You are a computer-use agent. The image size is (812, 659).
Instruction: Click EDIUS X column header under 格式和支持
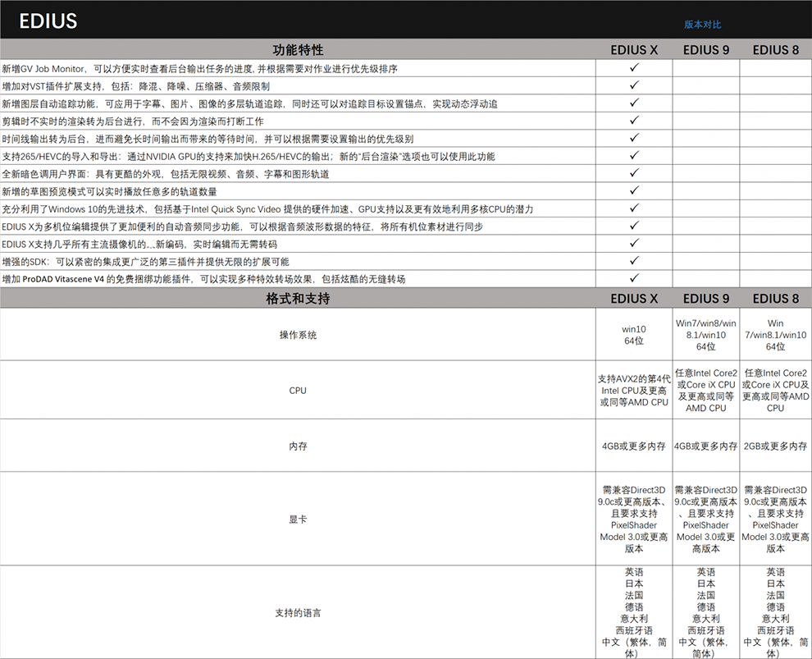[x=634, y=299]
